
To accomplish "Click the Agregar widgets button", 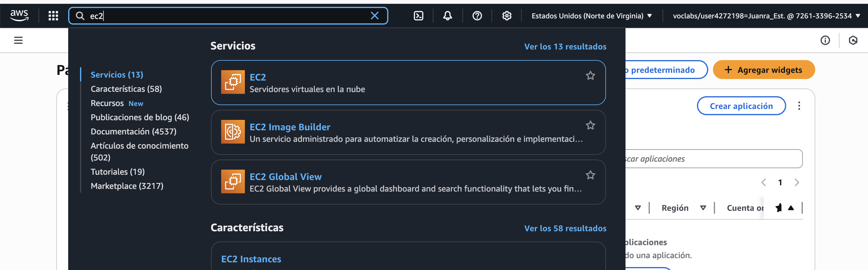I will (764, 70).
